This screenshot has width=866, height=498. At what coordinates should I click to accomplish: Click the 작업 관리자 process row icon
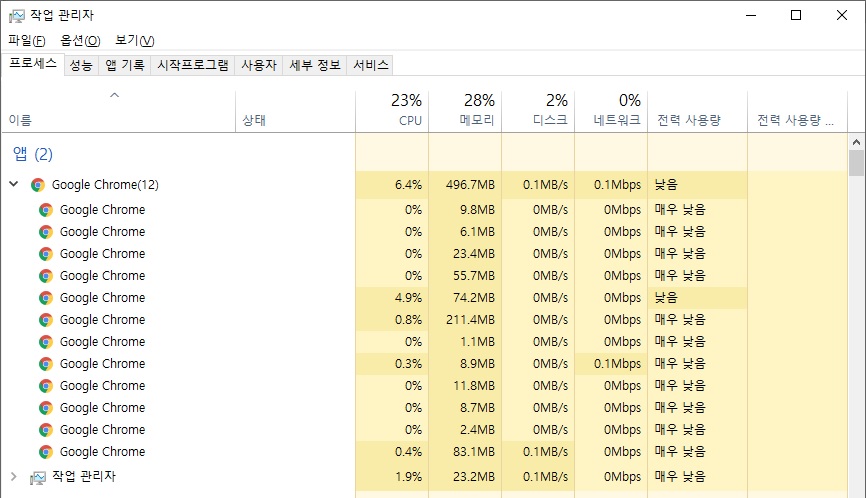pos(38,477)
